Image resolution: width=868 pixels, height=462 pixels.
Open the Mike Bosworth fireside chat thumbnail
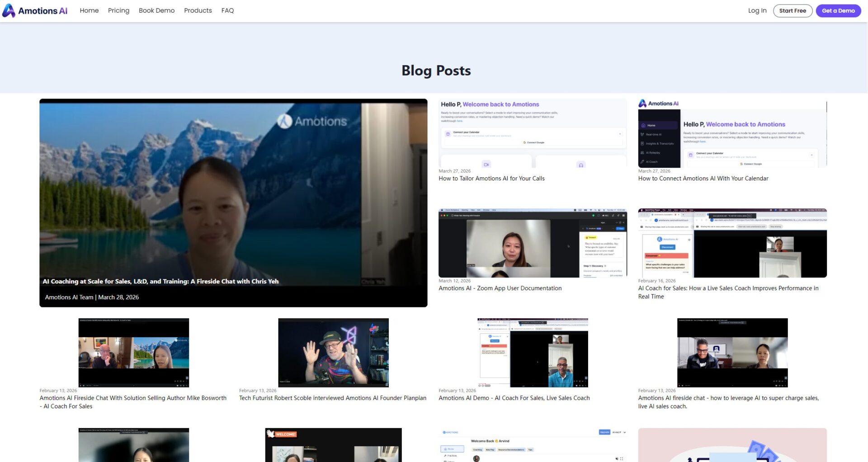point(134,353)
